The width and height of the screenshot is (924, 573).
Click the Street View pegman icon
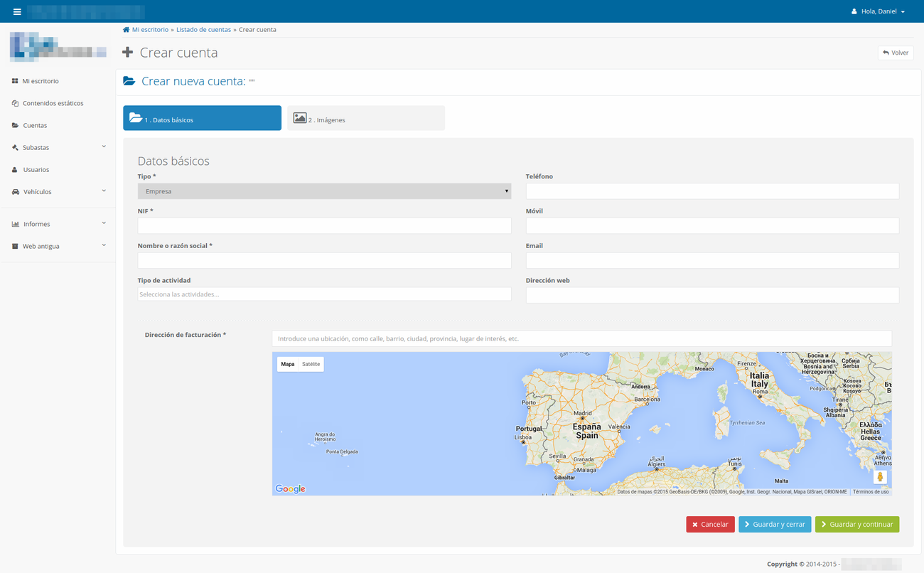tap(880, 477)
